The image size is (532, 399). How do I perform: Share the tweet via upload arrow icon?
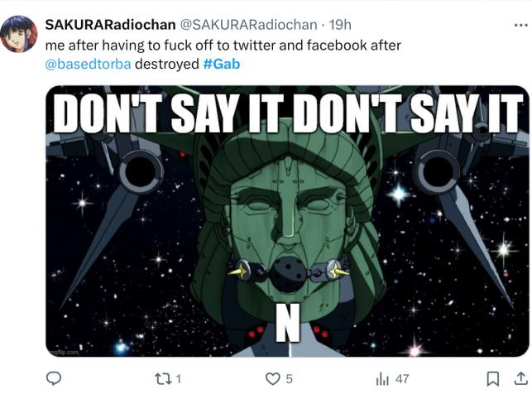tap(520, 378)
